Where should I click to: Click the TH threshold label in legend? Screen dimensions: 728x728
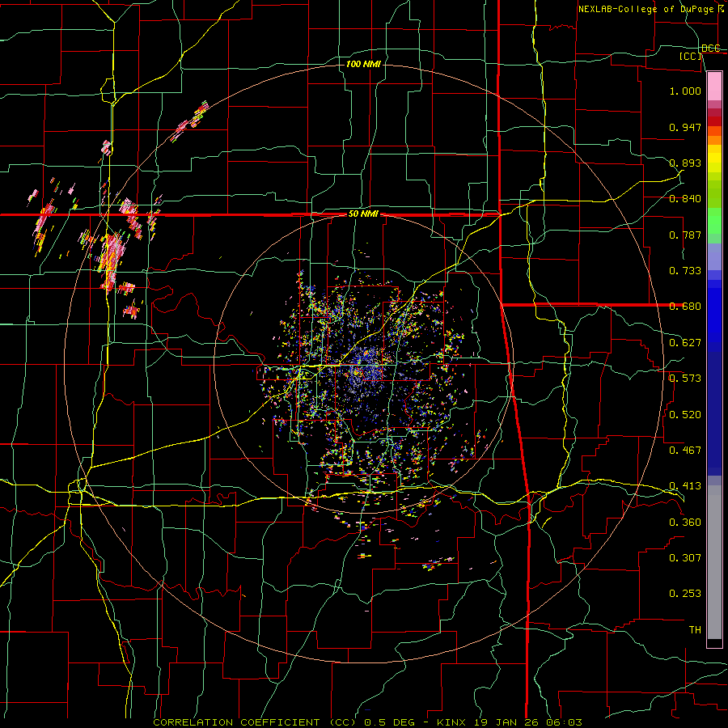695,630
